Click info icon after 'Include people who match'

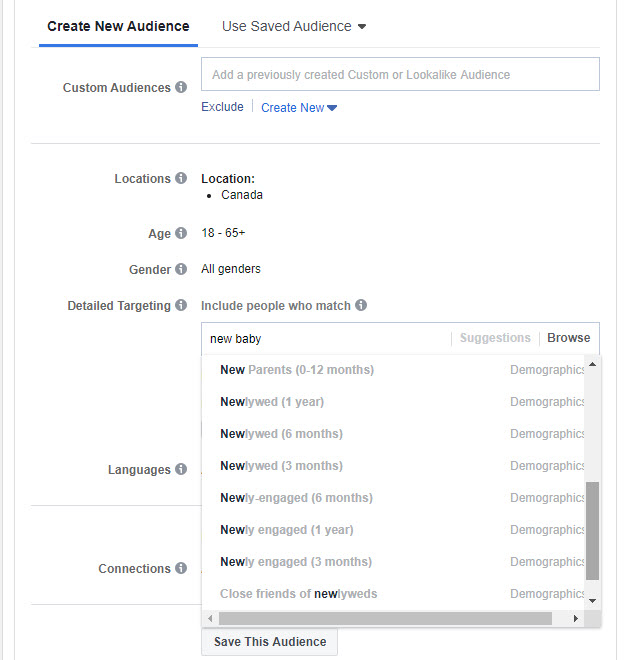361,306
